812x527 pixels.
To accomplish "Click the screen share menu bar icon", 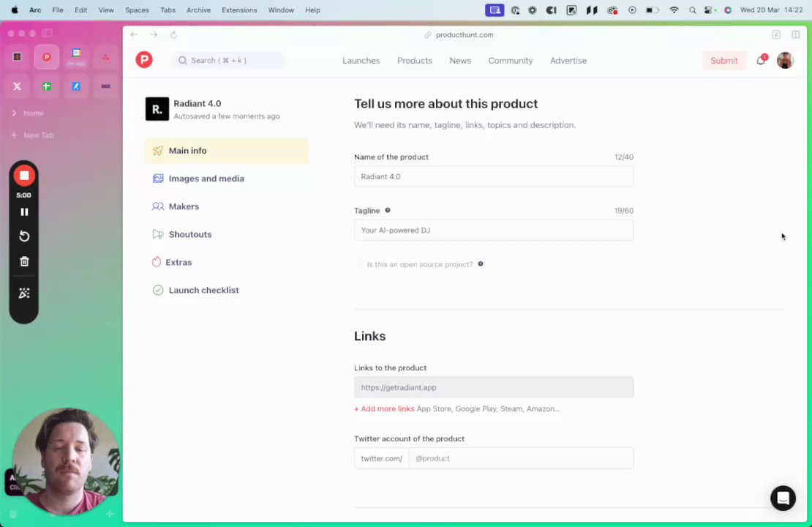I will point(495,10).
